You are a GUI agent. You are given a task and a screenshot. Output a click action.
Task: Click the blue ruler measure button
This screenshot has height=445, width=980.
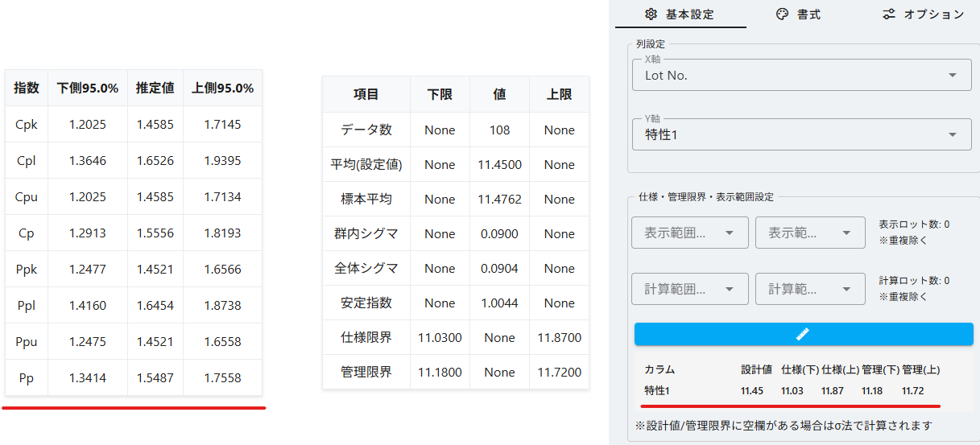pos(803,334)
